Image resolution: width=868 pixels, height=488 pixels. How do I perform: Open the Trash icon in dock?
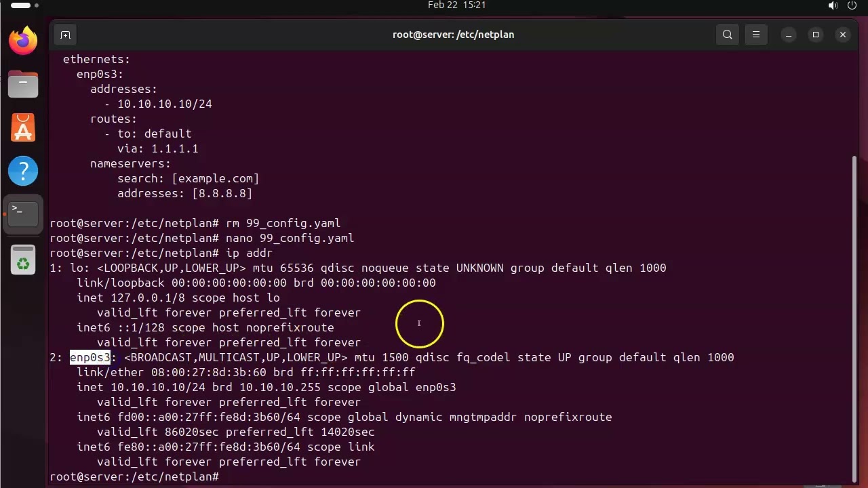click(23, 260)
